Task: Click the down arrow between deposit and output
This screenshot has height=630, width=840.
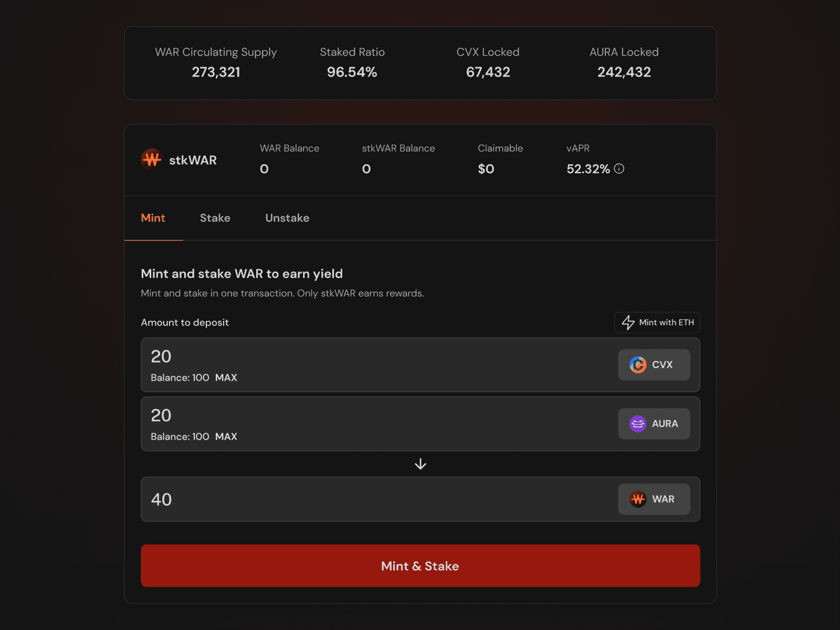Action: click(x=421, y=464)
